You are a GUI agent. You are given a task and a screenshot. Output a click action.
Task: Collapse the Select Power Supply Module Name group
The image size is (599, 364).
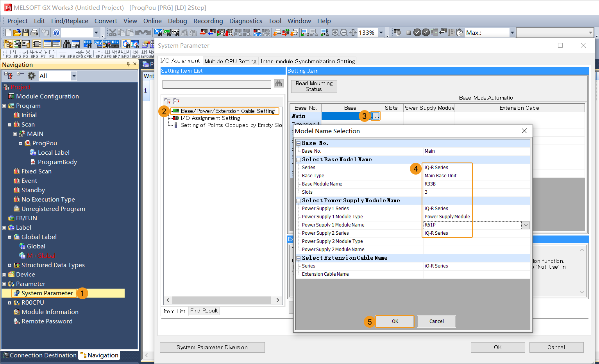(299, 201)
